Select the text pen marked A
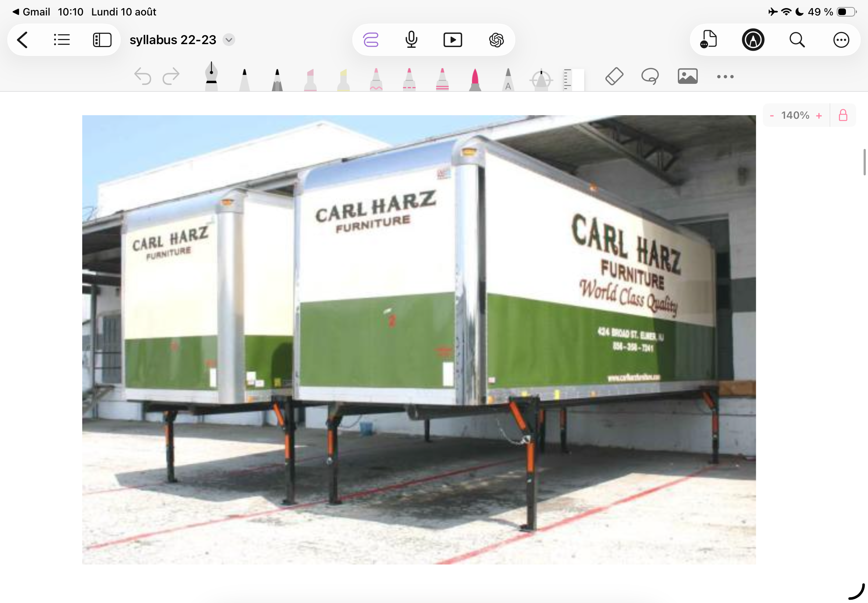 coord(508,79)
